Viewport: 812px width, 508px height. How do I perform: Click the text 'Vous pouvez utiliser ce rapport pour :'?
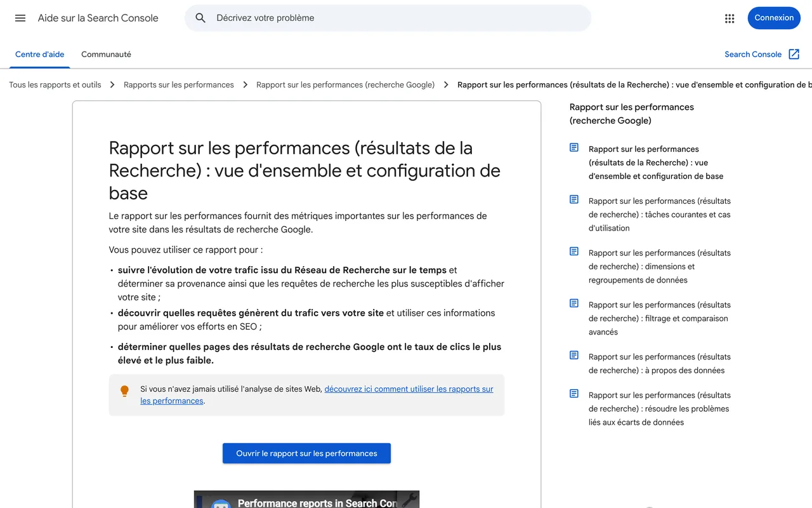(x=186, y=250)
